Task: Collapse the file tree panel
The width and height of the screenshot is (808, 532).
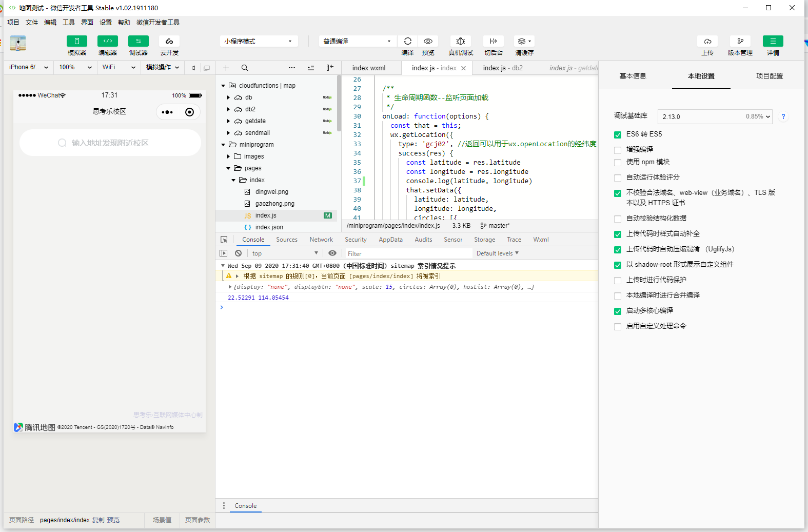Action: coord(330,68)
